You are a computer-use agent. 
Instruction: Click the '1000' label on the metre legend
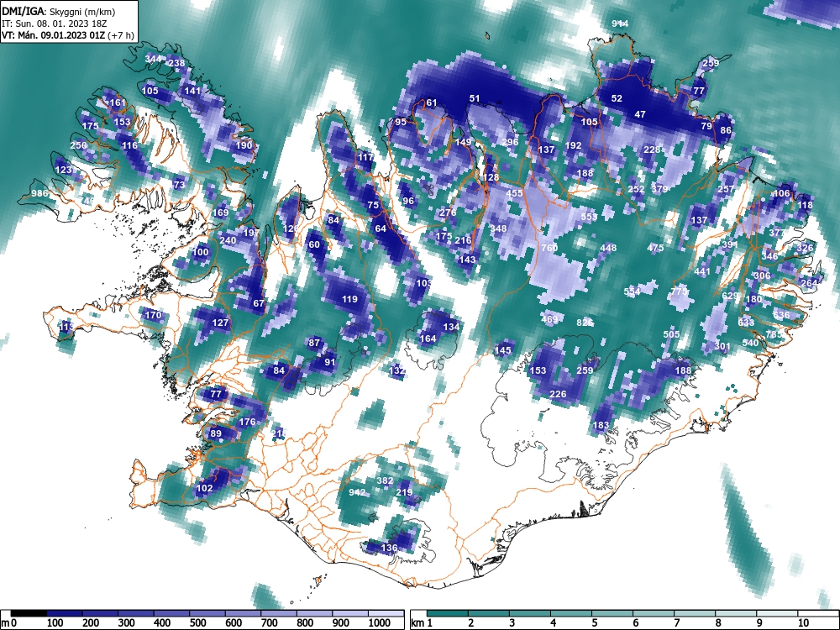380,622
